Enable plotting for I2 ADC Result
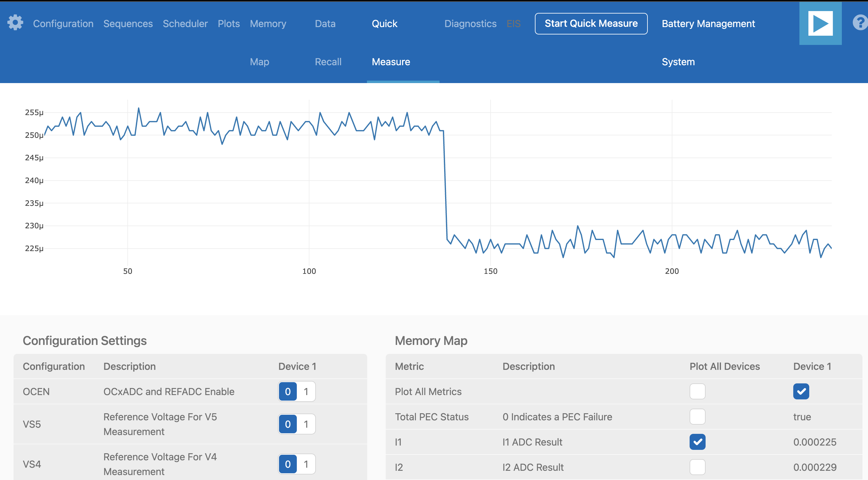868x480 pixels. click(697, 467)
